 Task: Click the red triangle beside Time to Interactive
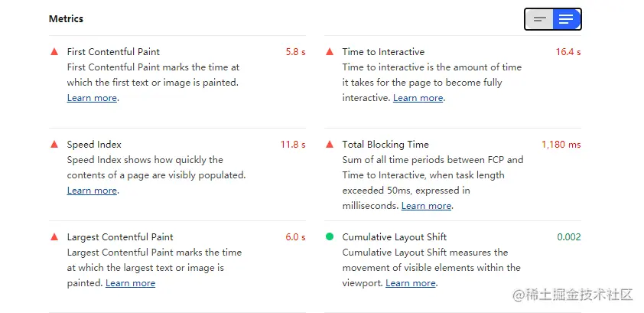point(330,52)
